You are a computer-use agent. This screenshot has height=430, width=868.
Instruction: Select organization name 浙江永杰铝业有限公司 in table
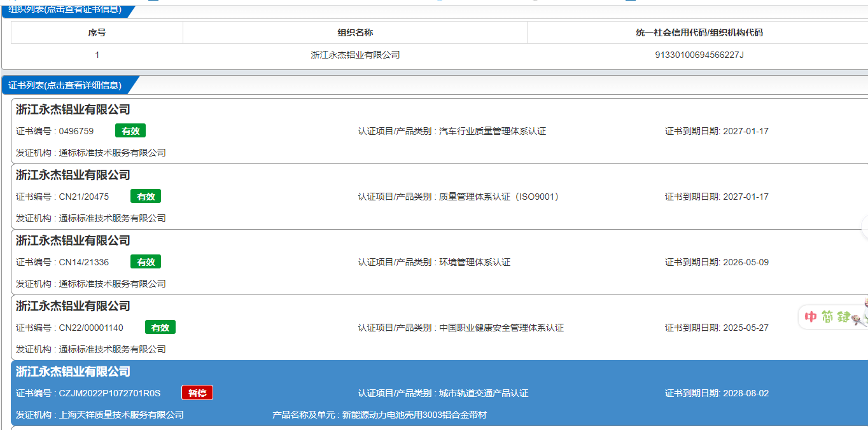[x=355, y=55]
